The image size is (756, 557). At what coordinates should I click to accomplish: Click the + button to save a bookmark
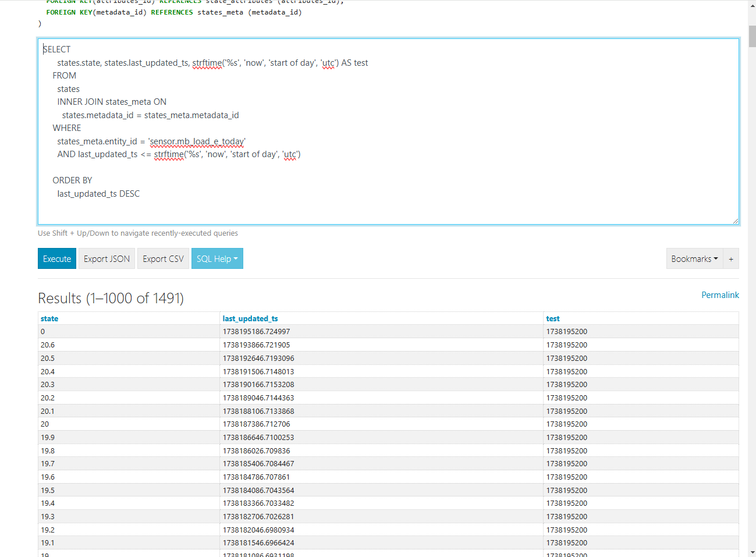pos(731,258)
